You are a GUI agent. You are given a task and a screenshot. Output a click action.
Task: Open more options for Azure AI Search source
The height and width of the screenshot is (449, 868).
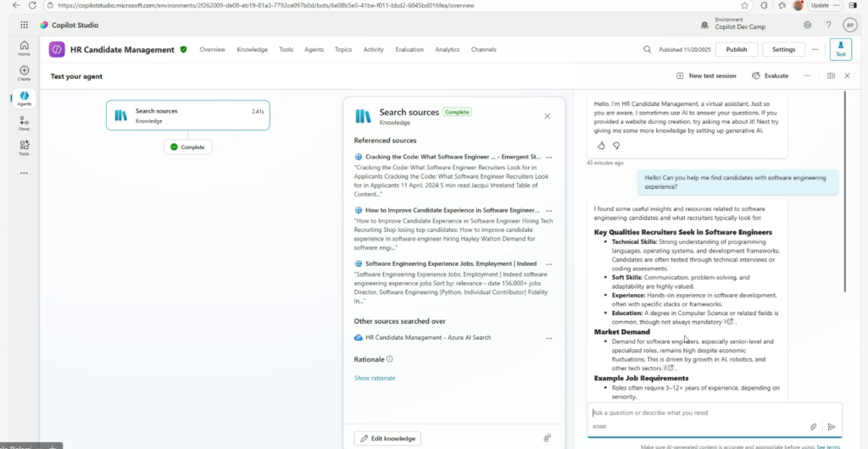pos(549,338)
